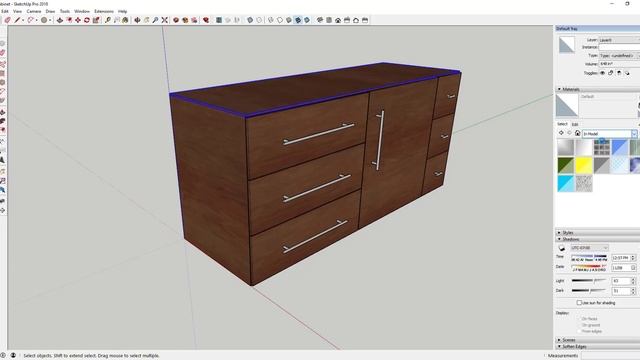
Task: Switch to materials Select tab
Action: (x=562, y=124)
